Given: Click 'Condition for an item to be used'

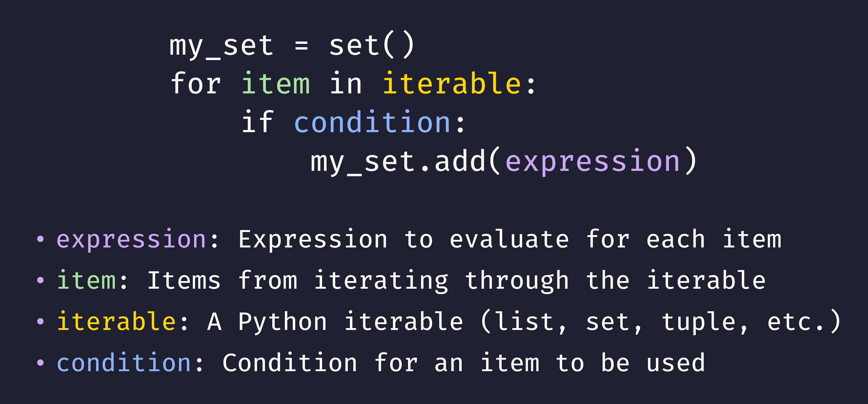Looking at the screenshot, I should [464, 362].
